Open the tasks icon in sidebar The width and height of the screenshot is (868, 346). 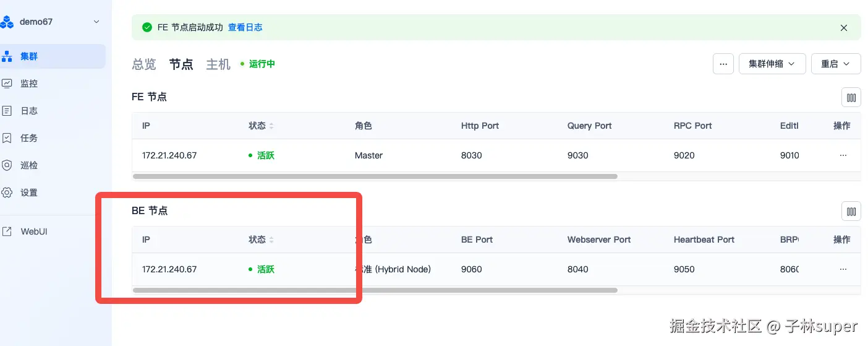tap(7, 138)
